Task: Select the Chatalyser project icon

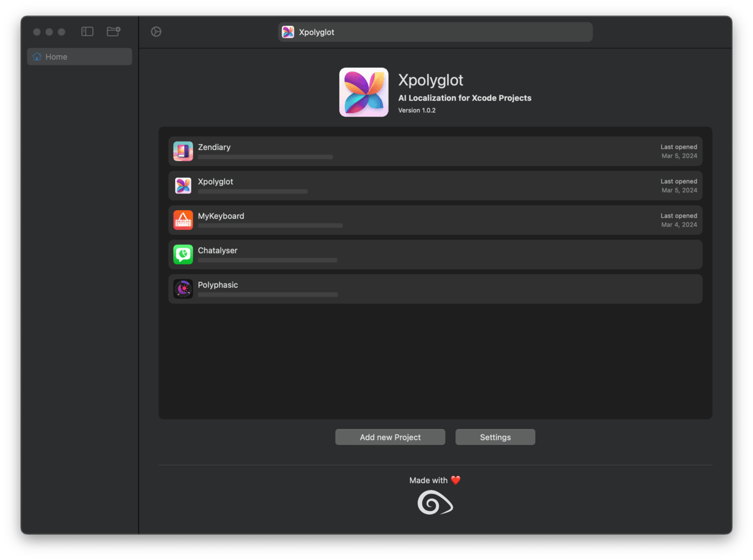Action: point(183,254)
